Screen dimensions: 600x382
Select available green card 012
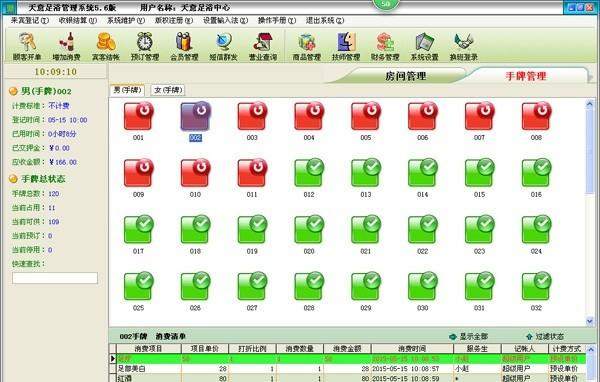click(x=309, y=173)
